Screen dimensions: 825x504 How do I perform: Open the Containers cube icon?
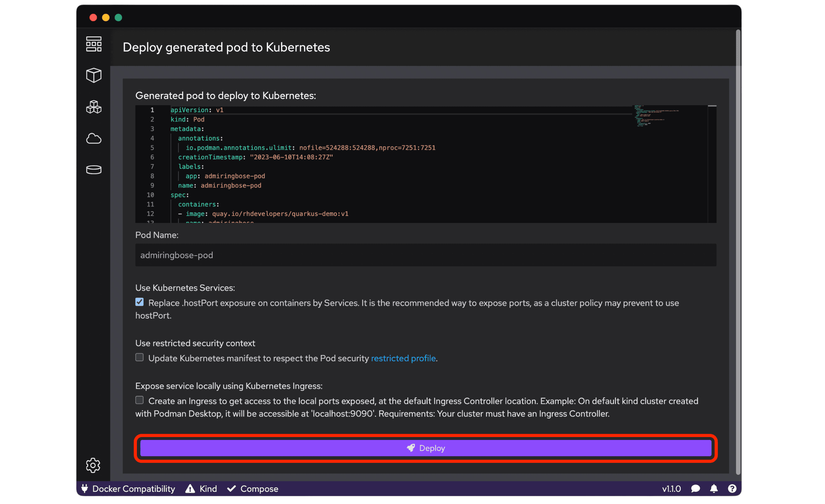pyautogui.click(x=94, y=75)
